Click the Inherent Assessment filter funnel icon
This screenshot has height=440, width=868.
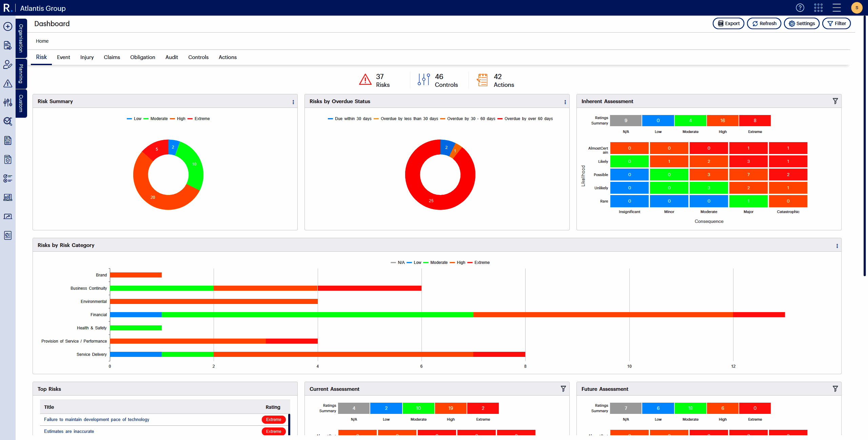click(835, 101)
